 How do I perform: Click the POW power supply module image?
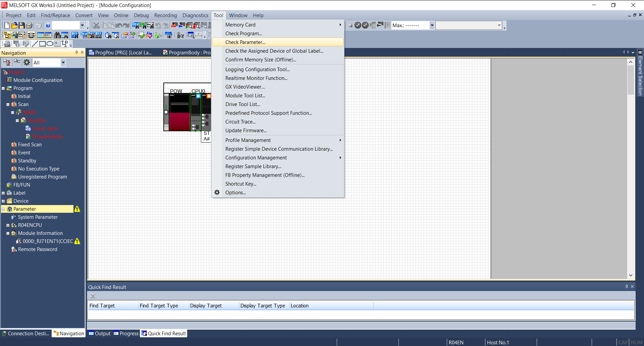pos(179,112)
